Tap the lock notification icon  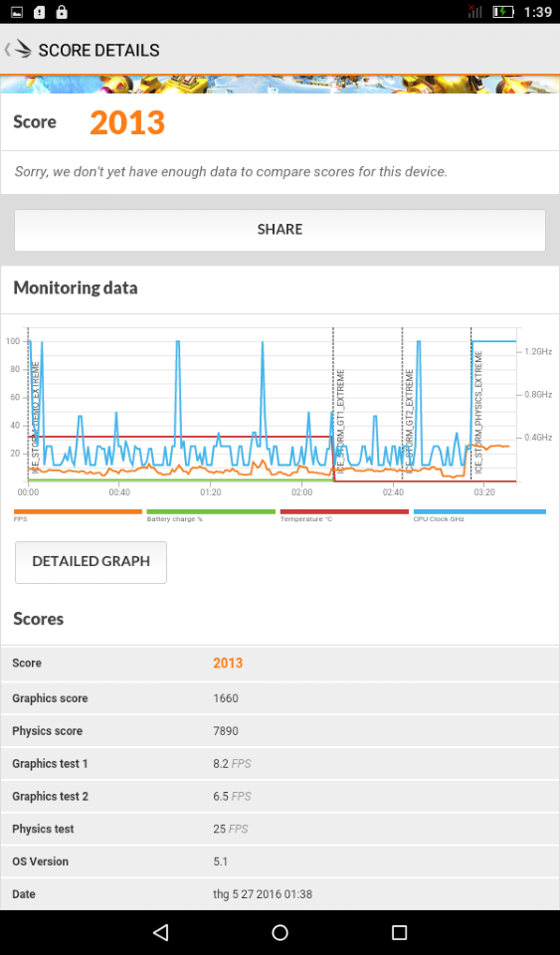(61, 12)
